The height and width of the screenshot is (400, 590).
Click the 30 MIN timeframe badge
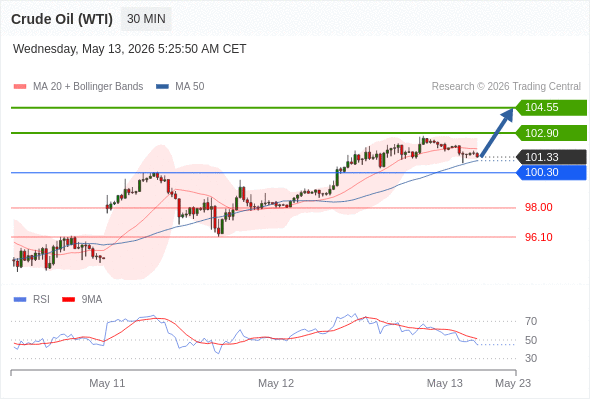(x=146, y=19)
